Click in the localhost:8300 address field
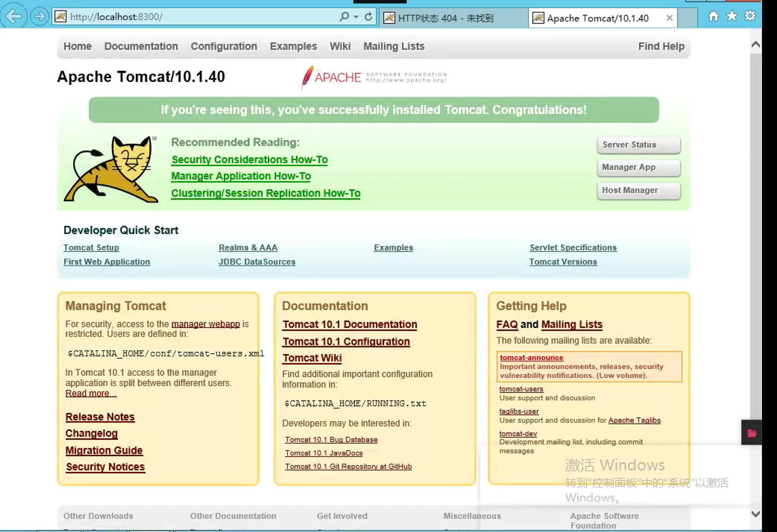 click(193, 17)
